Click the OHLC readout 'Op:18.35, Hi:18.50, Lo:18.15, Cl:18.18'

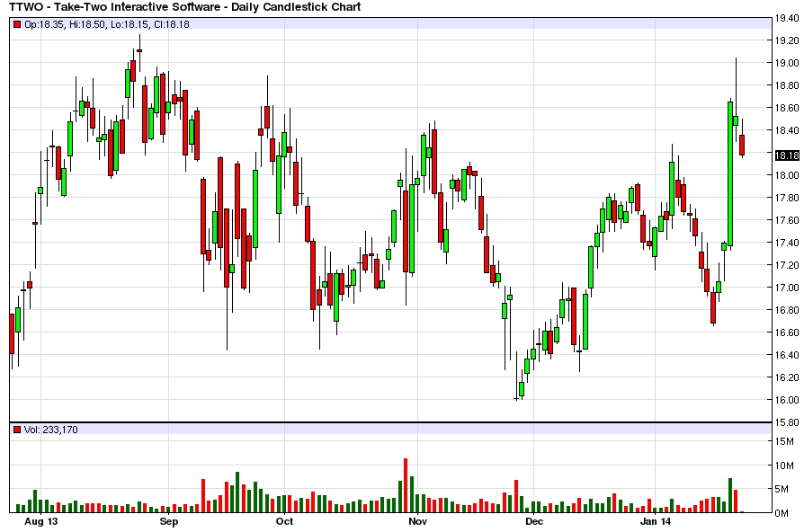[107, 24]
